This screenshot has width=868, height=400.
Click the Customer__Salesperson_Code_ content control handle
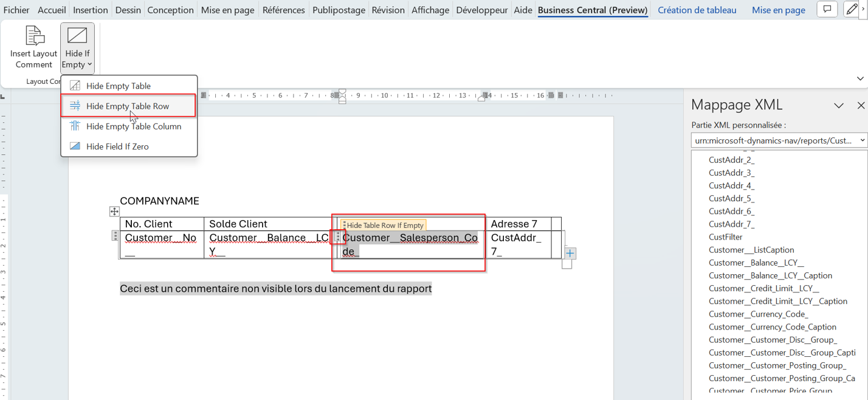[338, 237]
